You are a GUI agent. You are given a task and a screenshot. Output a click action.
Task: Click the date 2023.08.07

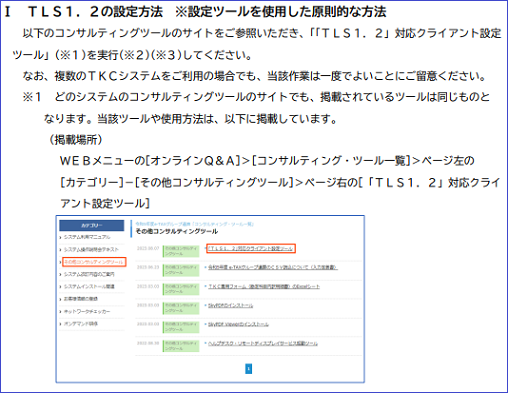[148, 248]
